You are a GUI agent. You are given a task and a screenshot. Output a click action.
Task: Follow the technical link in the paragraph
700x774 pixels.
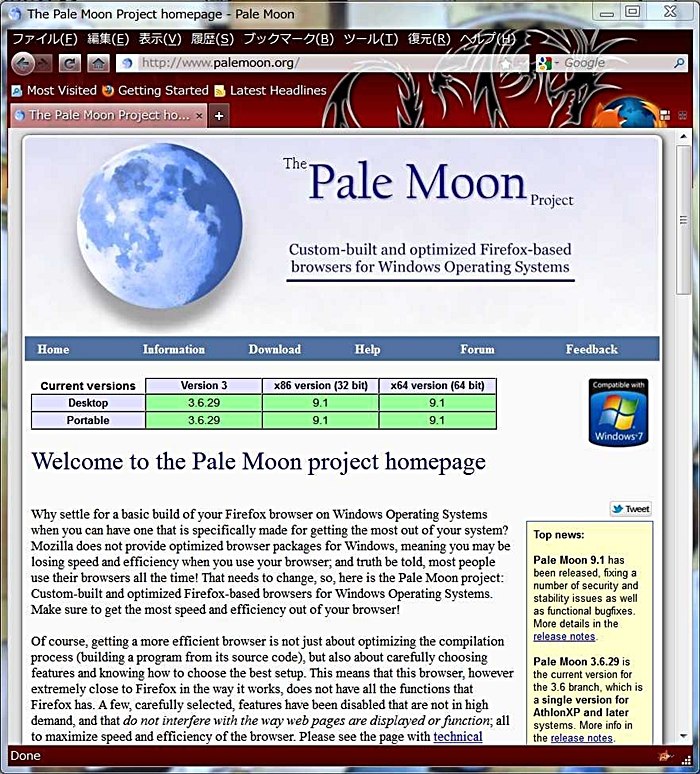[x=458, y=736]
